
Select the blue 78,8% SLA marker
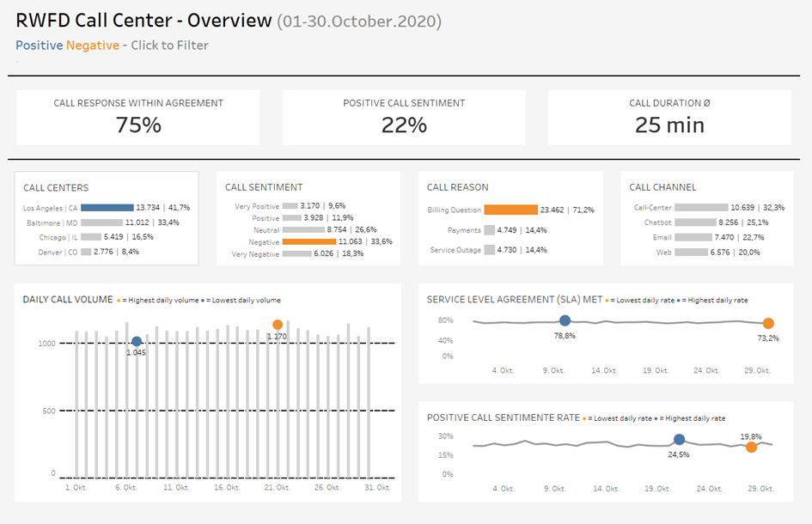(565, 320)
